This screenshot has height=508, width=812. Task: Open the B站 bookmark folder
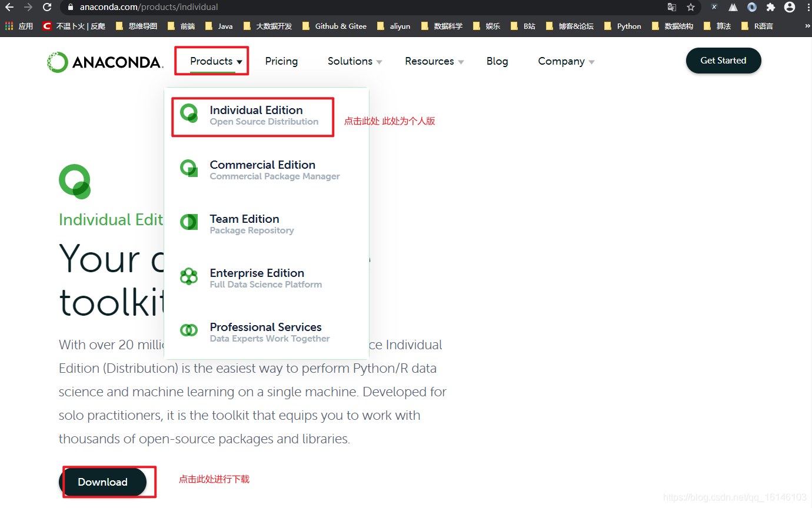523,26
